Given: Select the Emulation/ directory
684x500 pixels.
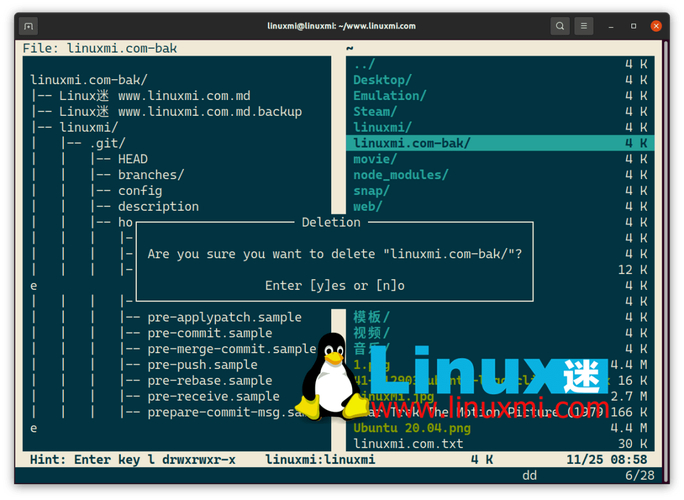Looking at the screenshot, I should [500, 96].
